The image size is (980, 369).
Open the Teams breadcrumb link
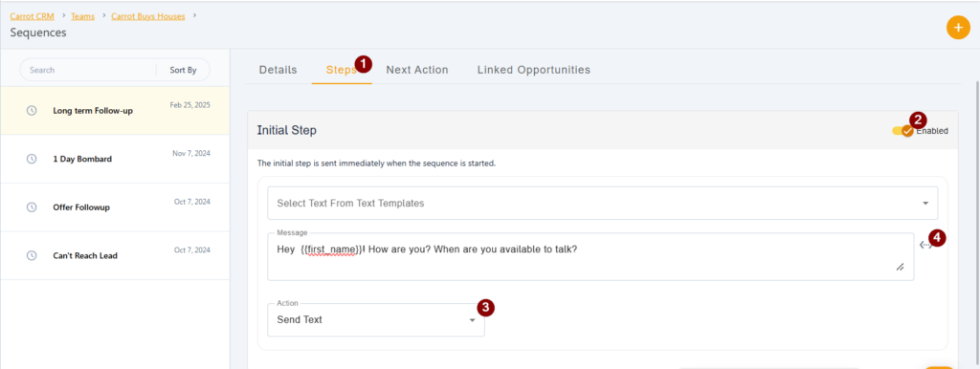[82, 16]
